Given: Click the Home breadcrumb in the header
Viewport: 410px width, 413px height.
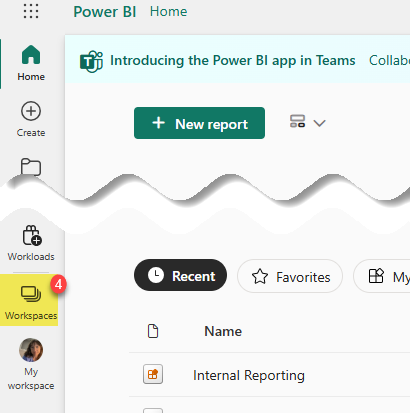Looking at the screenshot, I should pyautogui.click(x=168, y=12).
